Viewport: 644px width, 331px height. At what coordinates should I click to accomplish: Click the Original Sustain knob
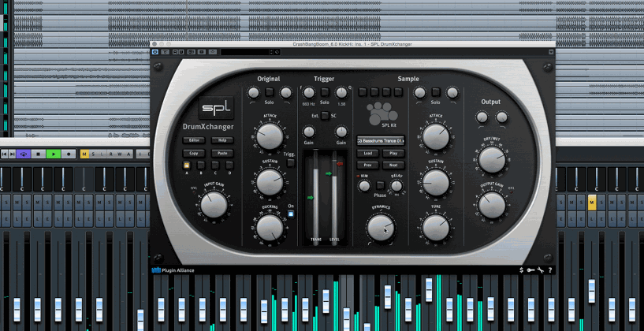[x=270, y=182]
